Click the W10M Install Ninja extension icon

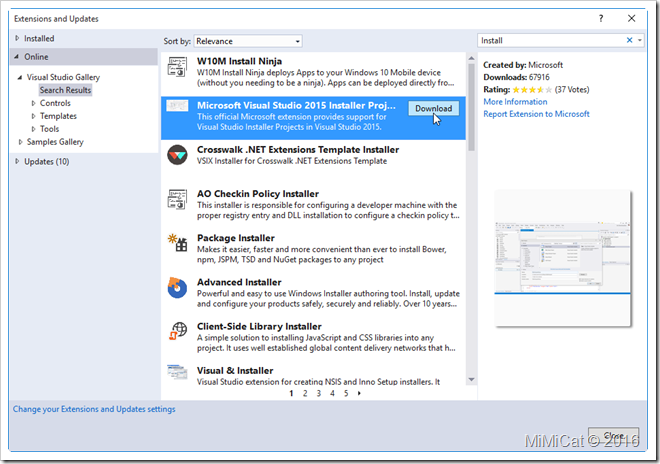(x=177, y=67)
